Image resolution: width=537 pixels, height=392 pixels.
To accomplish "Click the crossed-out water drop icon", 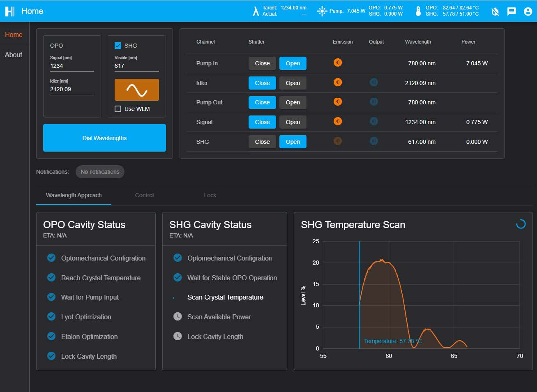I will click(495, 12).
